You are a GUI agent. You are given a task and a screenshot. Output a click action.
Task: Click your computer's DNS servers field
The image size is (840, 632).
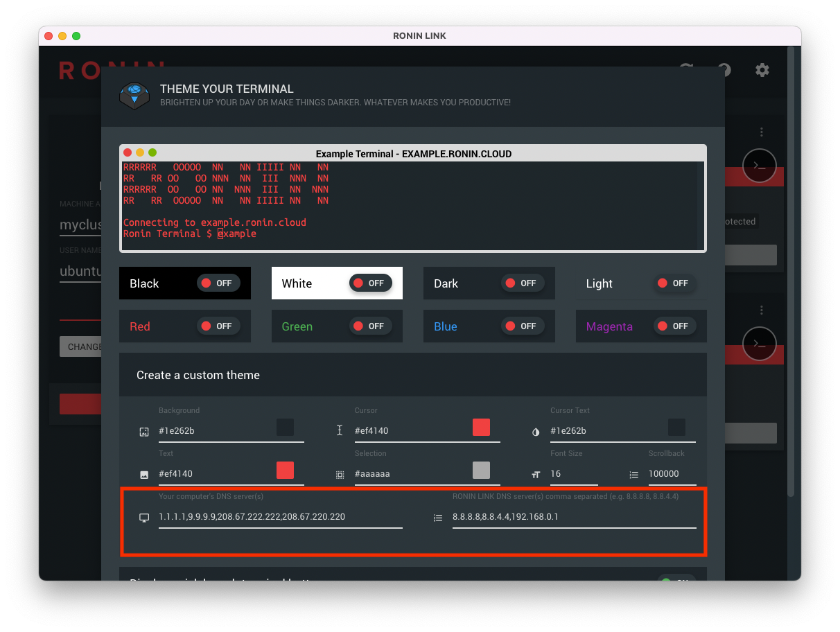pos(281,517)
